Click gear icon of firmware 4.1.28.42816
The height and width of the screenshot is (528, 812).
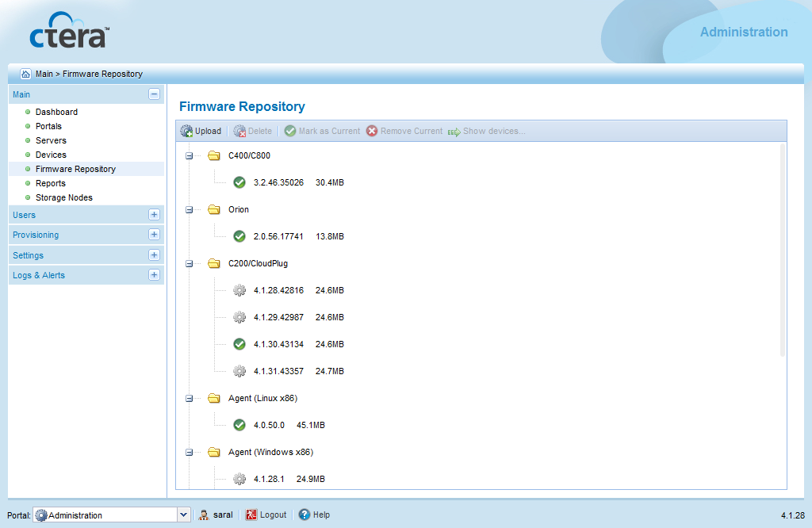(239, 290)
